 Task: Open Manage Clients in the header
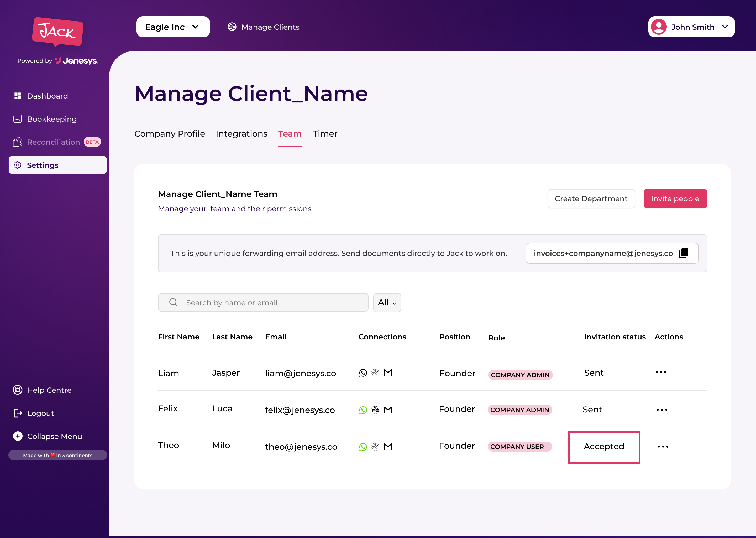264,27
